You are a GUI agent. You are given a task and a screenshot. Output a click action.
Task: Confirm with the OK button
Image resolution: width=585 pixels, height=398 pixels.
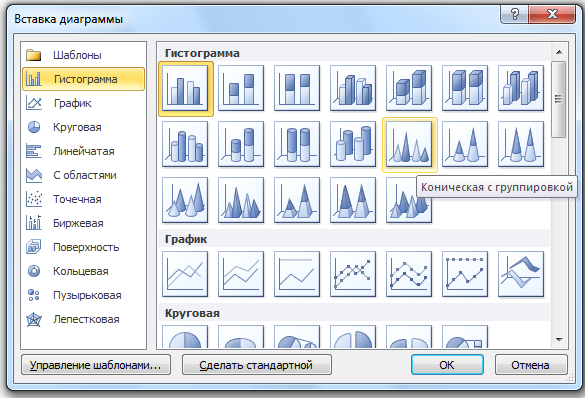pos(447,365)
